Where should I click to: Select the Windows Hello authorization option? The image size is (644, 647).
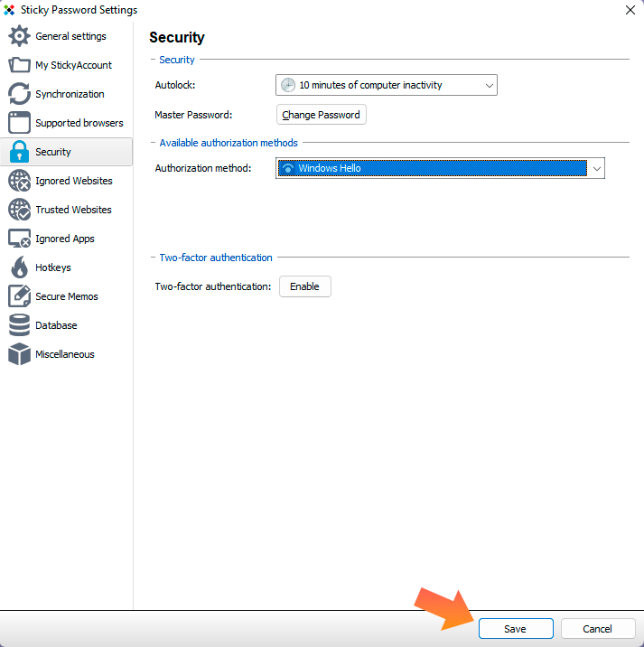tap(433, 168)
